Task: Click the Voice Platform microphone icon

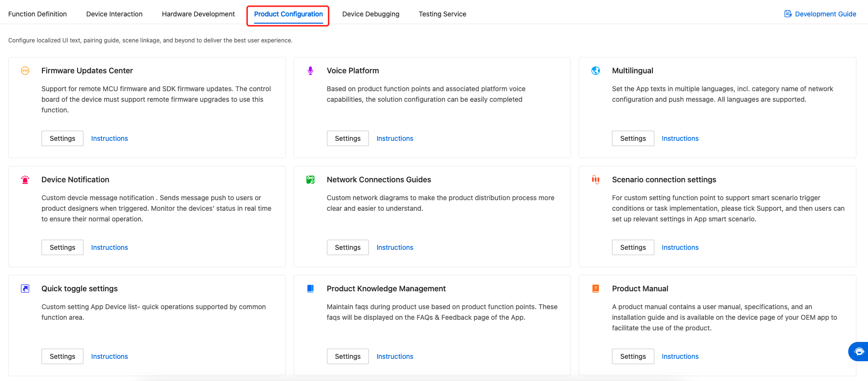Action: coord(311,71)
